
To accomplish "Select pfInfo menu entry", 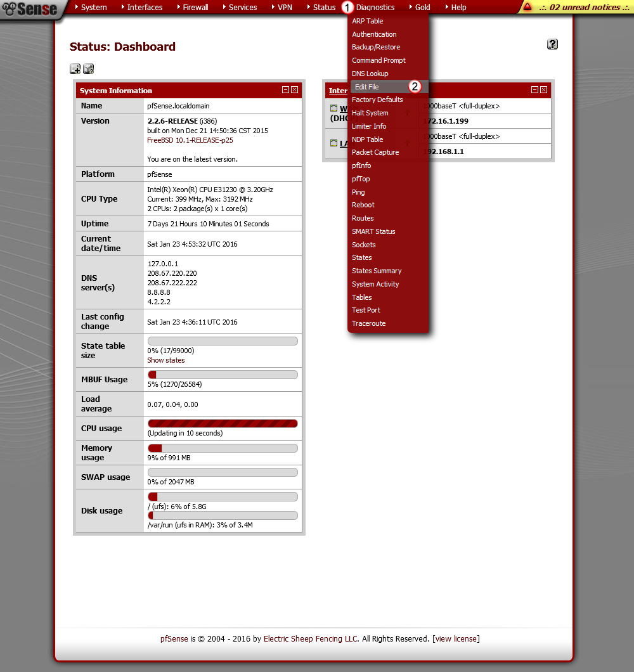I will point(361,166).
